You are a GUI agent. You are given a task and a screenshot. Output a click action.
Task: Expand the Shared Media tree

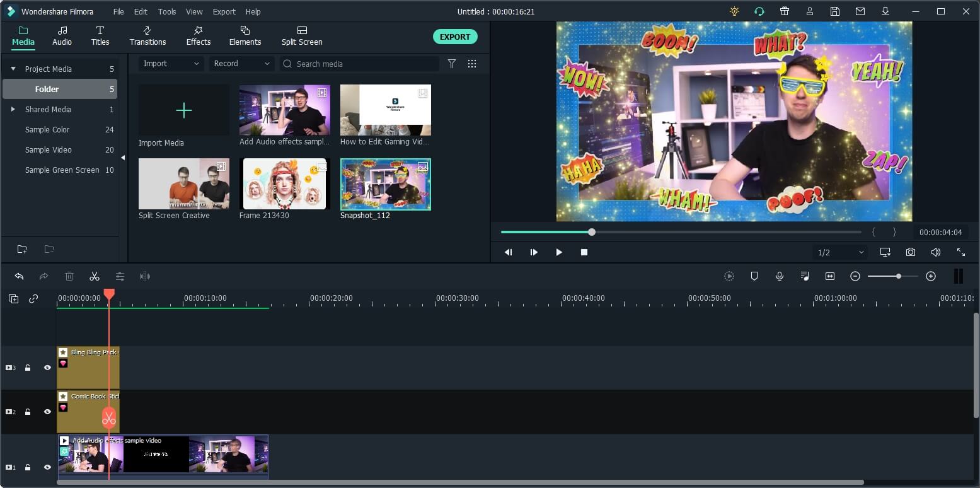[13, 109]
